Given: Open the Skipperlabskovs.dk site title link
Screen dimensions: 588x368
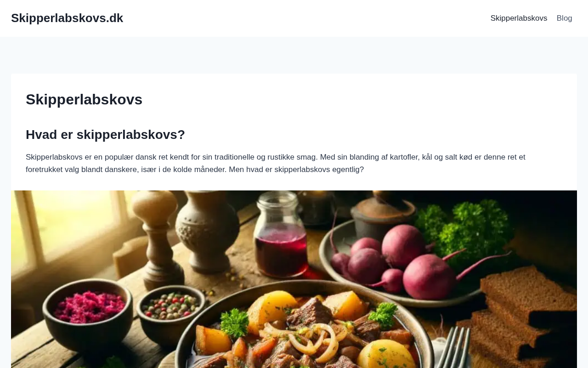Looking at the screenshot, I should [x=67, y=18].
